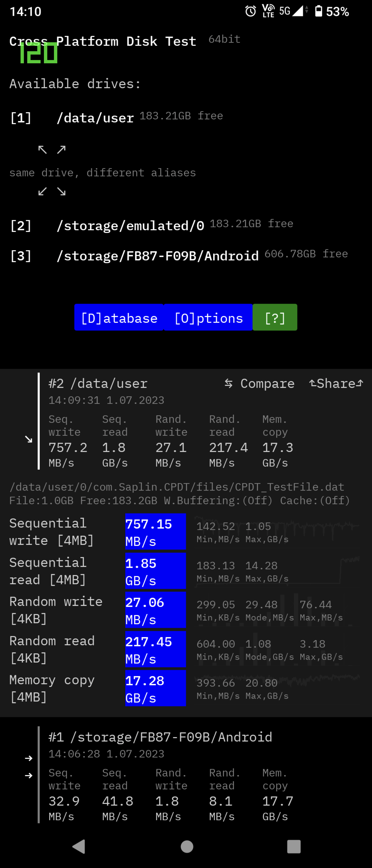Select drive [2] /storage/emulated/0
The height and width of the screenshot is (868, 372).
pos(151,225)
